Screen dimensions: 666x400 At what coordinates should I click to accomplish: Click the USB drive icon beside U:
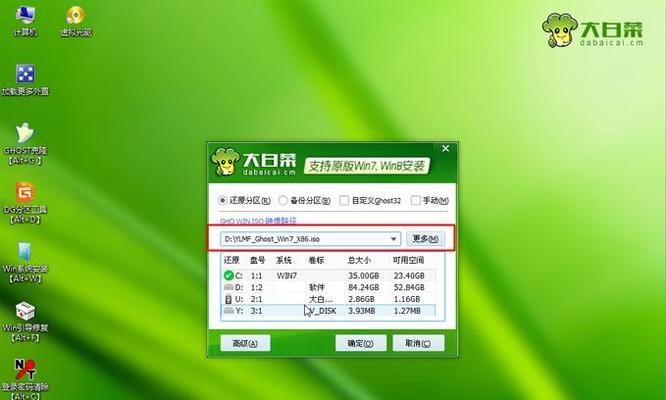tap(229, 299)
